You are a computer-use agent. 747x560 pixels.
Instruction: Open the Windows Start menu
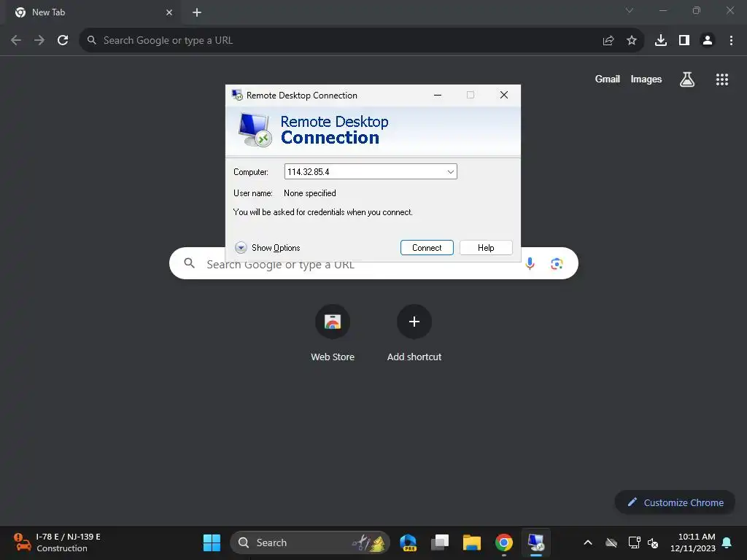pos(212,542)
